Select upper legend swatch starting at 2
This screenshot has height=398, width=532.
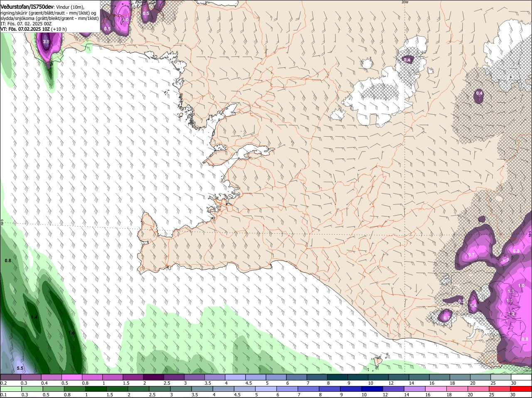pyautogui.click(x=153, y=377)
